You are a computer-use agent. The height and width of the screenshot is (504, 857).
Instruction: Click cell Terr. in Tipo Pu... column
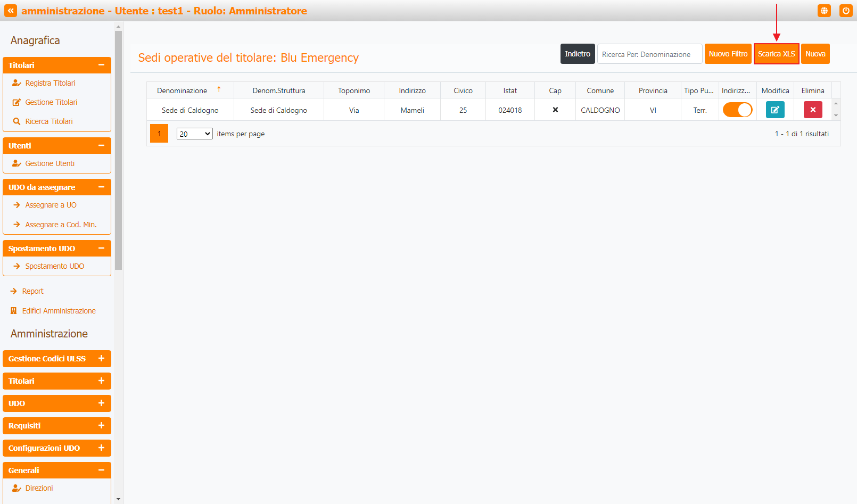click(700, 110)
